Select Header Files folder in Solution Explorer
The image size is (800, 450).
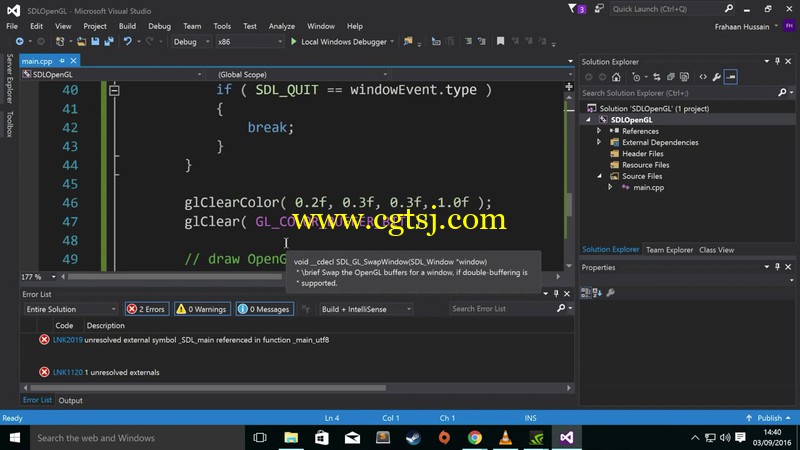pos(642,154)
